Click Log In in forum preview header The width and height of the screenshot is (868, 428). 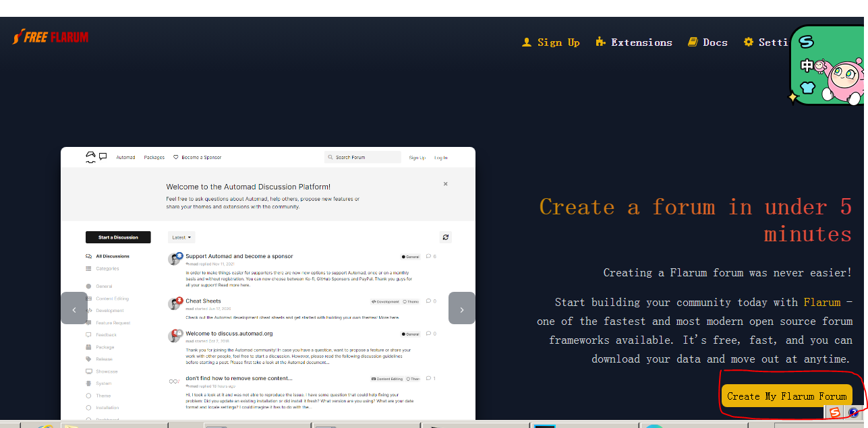pyautogui.click(x=440, y=157)
